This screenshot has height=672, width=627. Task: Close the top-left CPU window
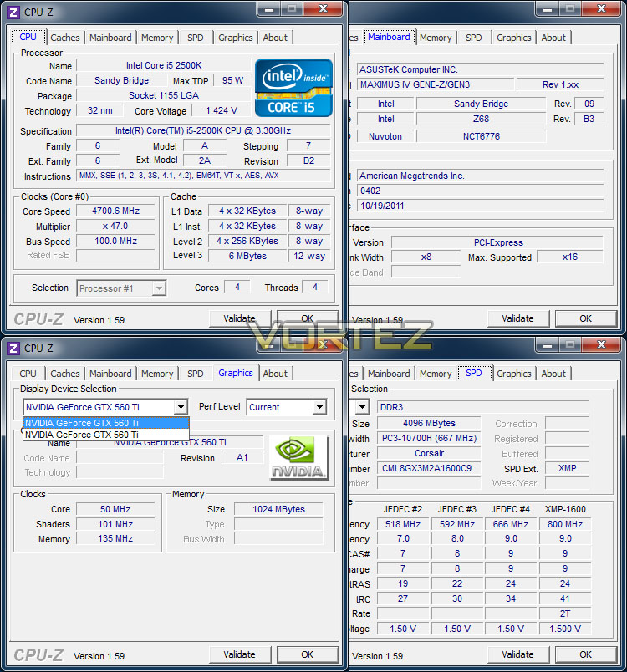[324, 8]
